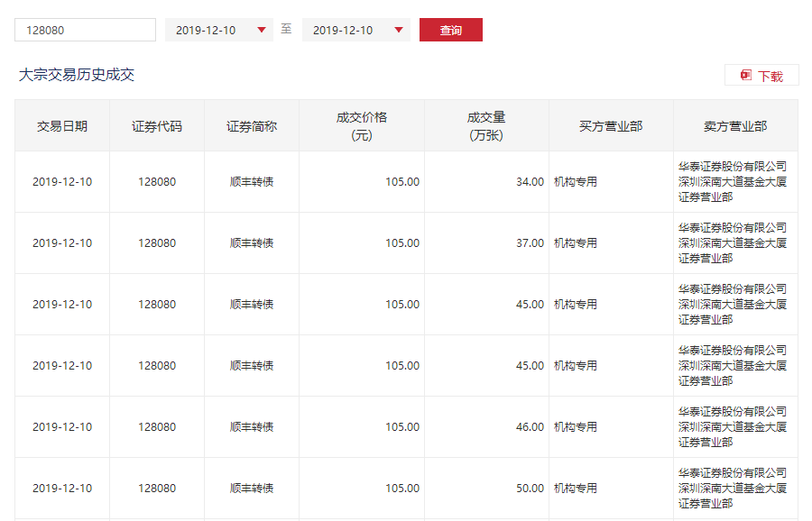The width and height of the screenshot is (812, 521).
Task: Click the 大宗交易历史成交 section title
Action: pyautogui.click(x=77, y=75)
